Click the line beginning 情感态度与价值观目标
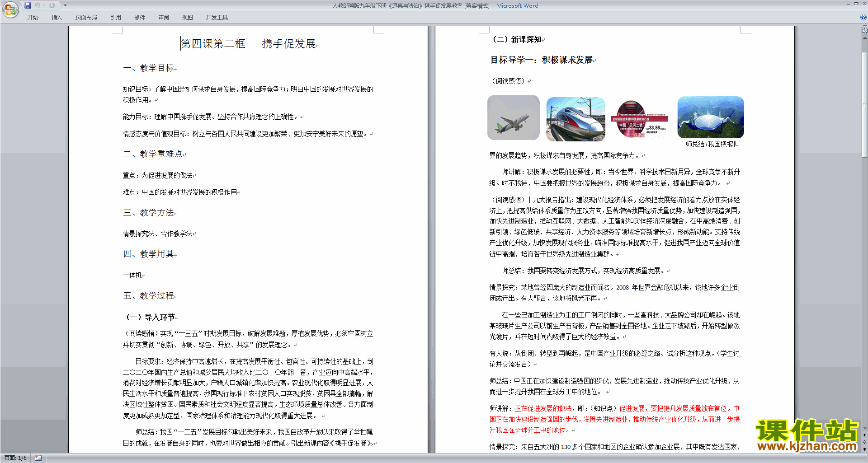The height and width of the screenshot is (463, 868). (245, 134)
